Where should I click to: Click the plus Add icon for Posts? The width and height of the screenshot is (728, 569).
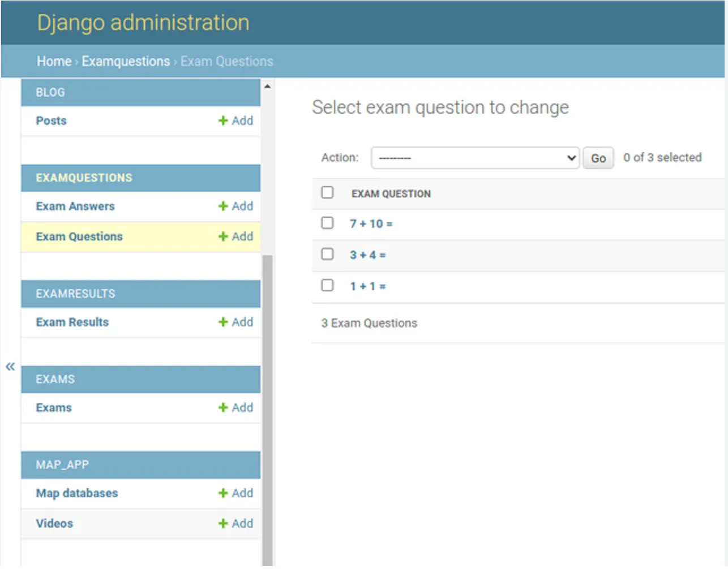click(x=223, y=121)
